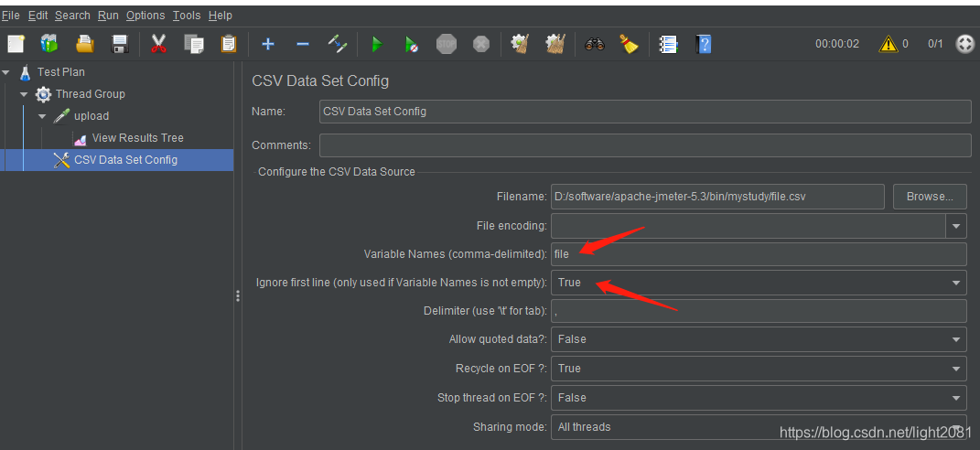Click the Delimiter input field

pos(759,311)
